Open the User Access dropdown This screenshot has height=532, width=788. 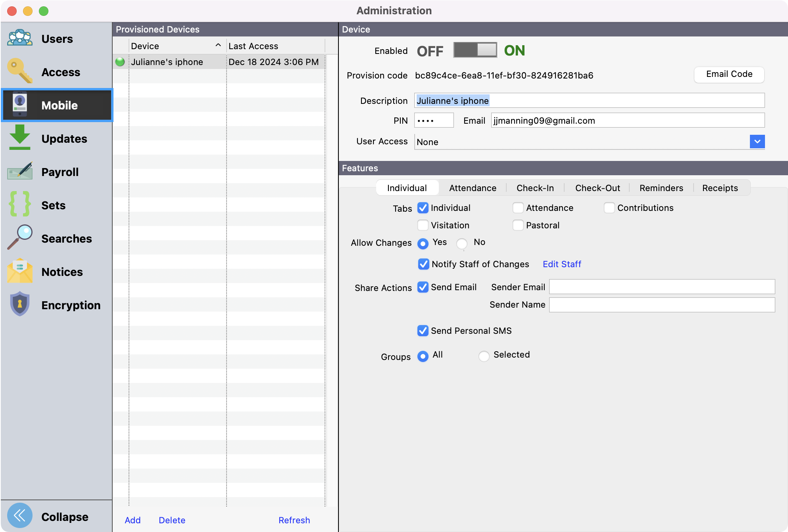[757, 142]
